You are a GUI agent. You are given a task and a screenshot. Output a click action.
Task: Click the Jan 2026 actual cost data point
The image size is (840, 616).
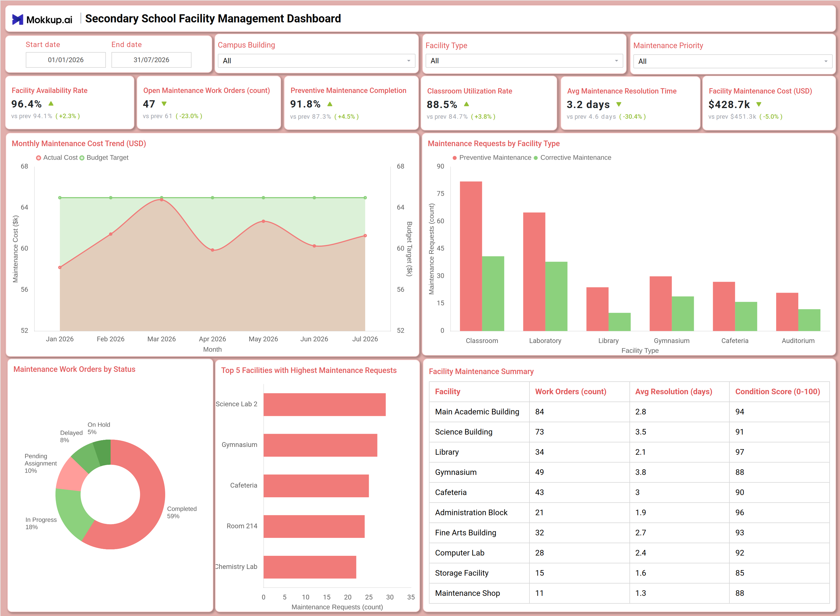click(60, 267)
